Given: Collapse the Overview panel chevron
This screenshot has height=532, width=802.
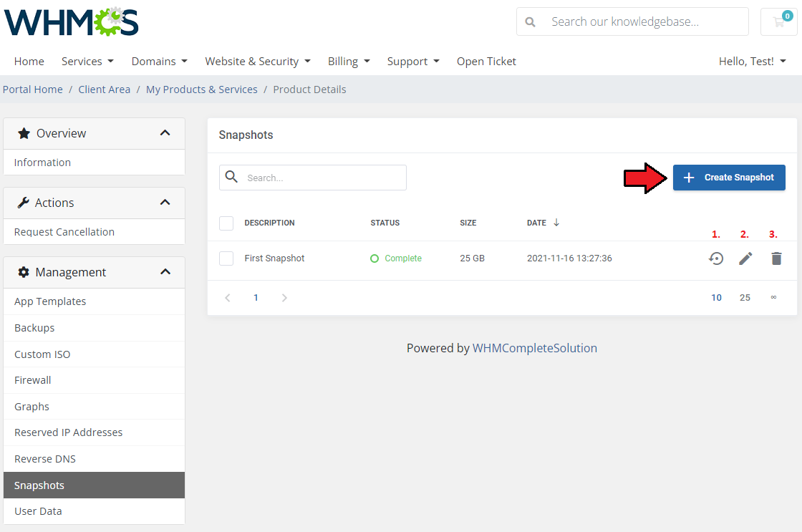Looking at the screenshot, I should click(x=165, y=133).
